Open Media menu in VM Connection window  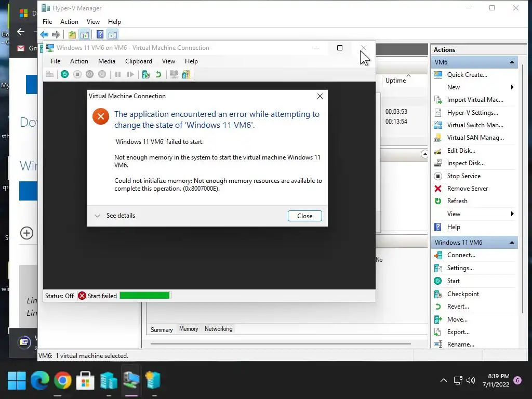[107, 61]
